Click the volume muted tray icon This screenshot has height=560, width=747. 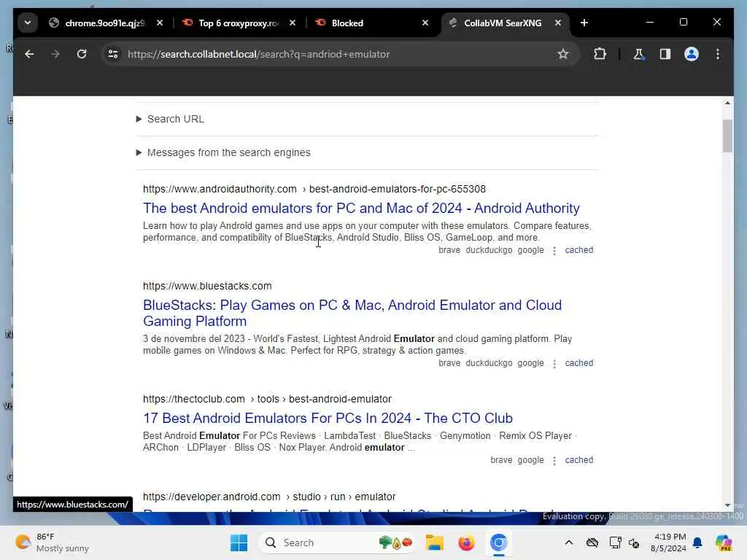[x=634, y=542]
